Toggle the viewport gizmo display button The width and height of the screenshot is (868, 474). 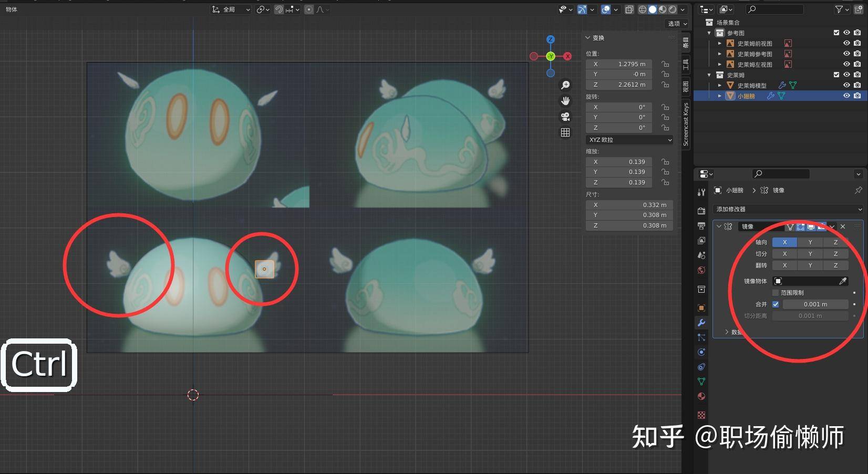coord(582,9)
